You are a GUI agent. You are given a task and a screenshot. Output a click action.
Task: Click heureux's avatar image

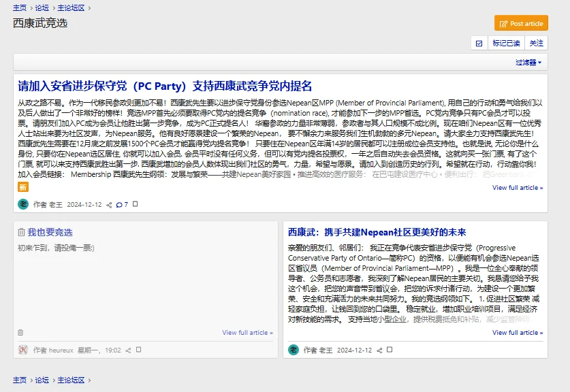tap(23, 350)
